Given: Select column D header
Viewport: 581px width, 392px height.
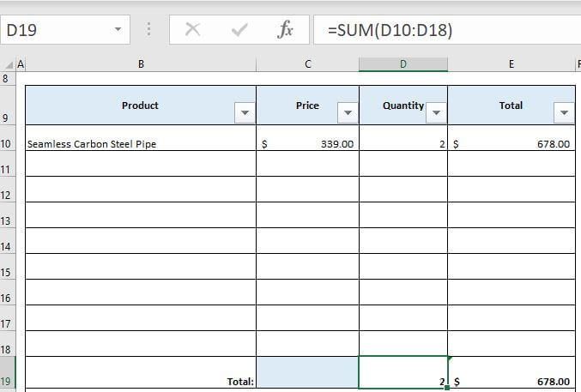Looking at the screenshot, I should pyautogui.click(x=403, y=64).
